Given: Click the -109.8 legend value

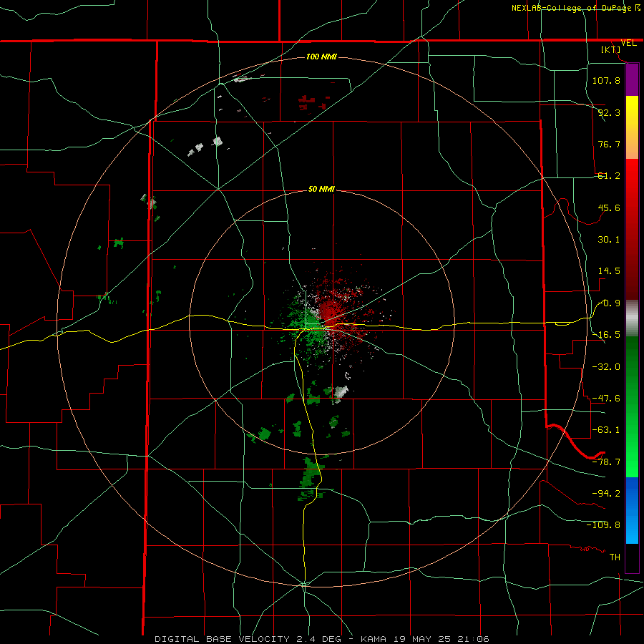Looking at the screenshot, I should pyautogui.click(x=603, y=525).
